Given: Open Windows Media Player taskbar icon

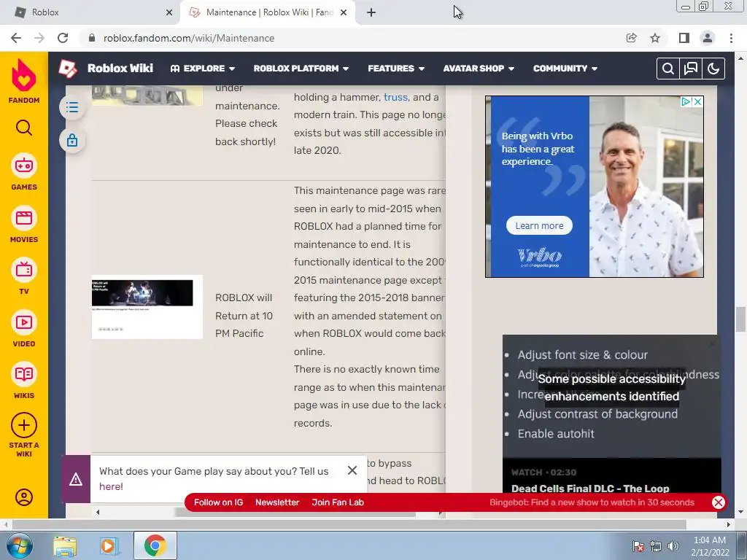Looking at the screenshot, I should [x=109, y=545].
